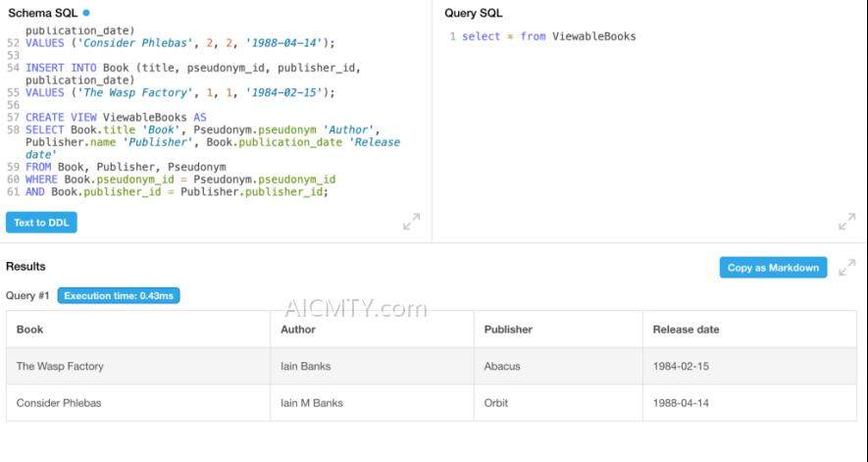
Task: Place cursor in the select query line
Action: click(548, 36)
